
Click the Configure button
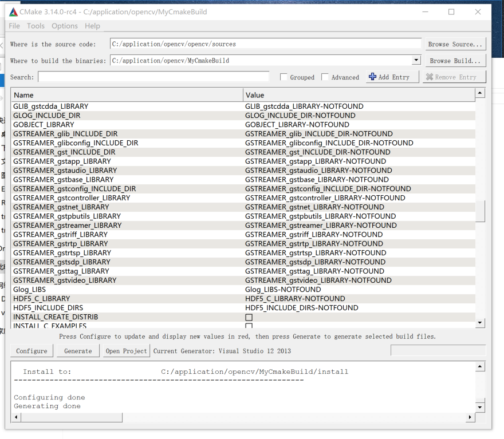coord(31,351)
